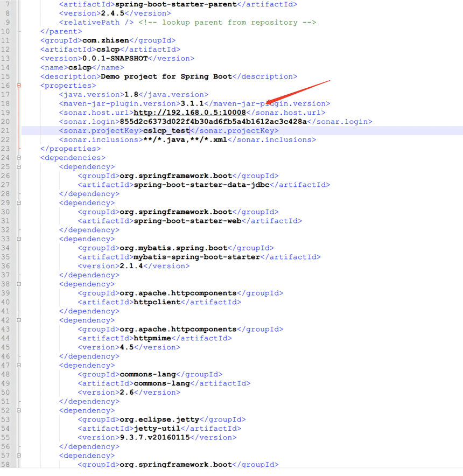Collapse the dependency fold at line 38
The width and height of the screenshot is (463, 476).
19,284
